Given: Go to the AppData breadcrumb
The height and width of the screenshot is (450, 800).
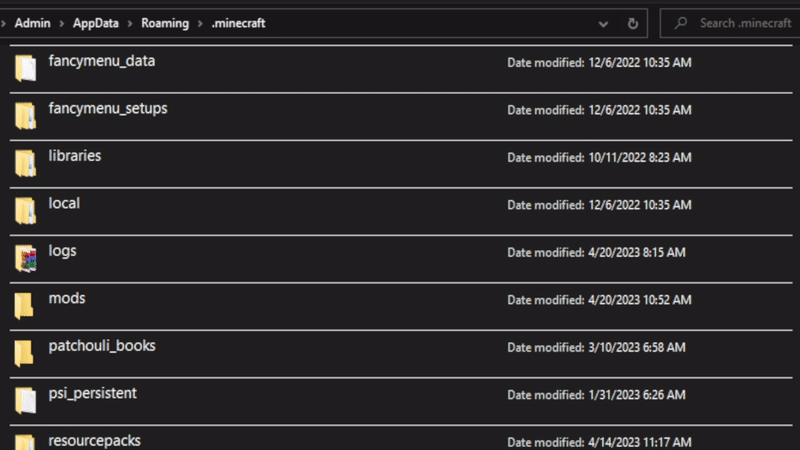Looking at the screenshot, I should coord(95,23).
